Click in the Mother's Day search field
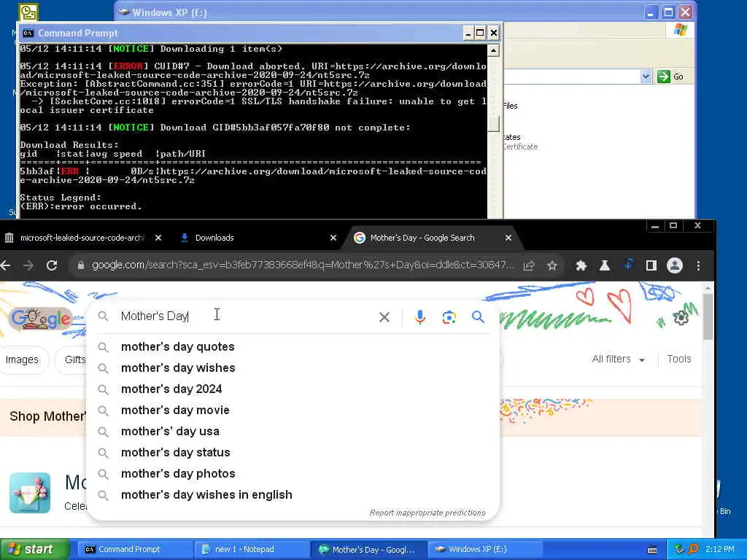 point(245,316)
